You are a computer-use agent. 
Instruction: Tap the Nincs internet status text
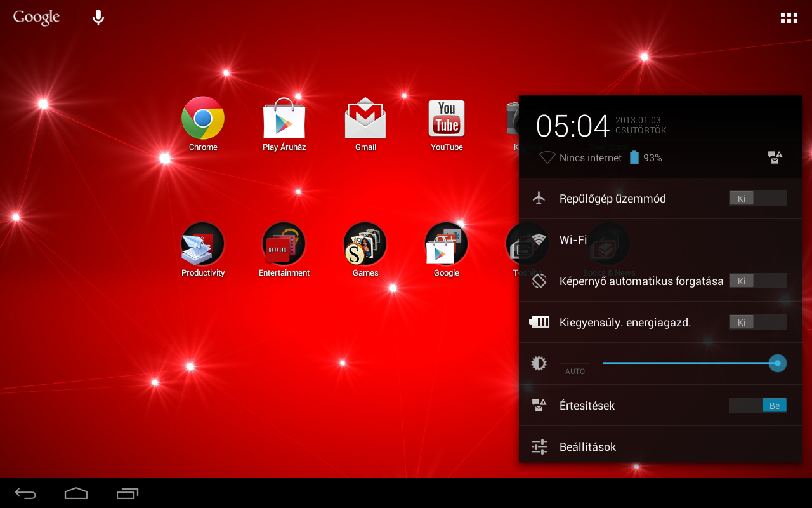(x=591, y=157)
